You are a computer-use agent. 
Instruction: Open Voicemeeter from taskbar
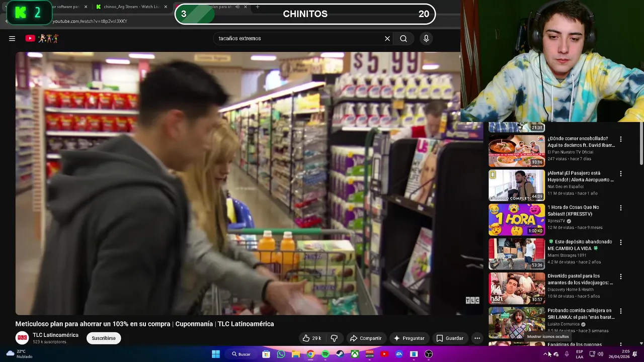[x=369, y=354]
